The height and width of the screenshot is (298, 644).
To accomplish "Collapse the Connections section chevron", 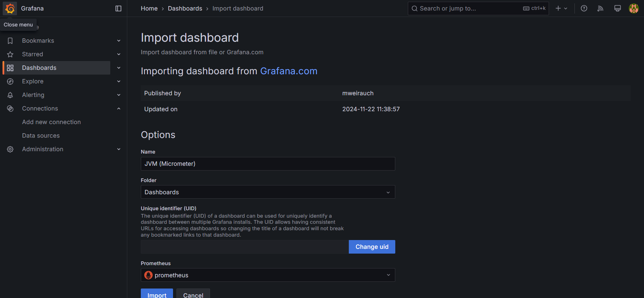I will 119,108.
